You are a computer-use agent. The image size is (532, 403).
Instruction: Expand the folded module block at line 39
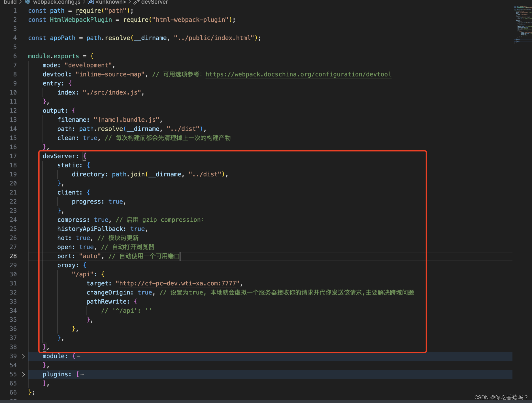coord(24,356)
